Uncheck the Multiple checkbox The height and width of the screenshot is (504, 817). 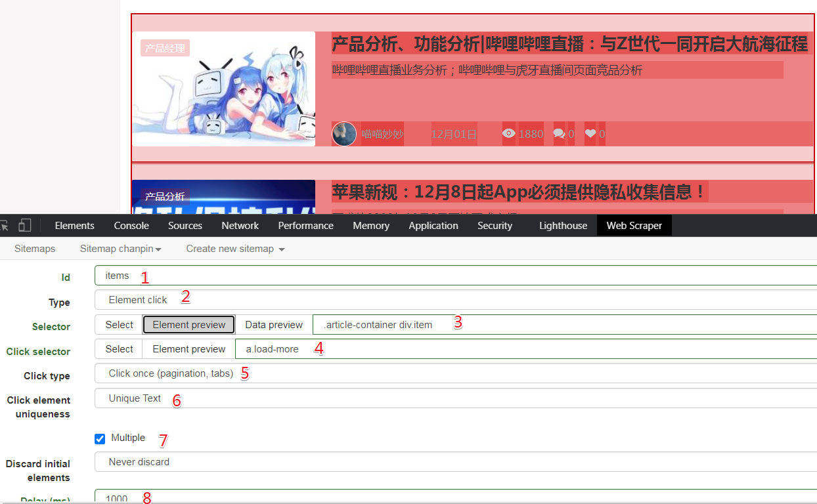pos(99,438)
